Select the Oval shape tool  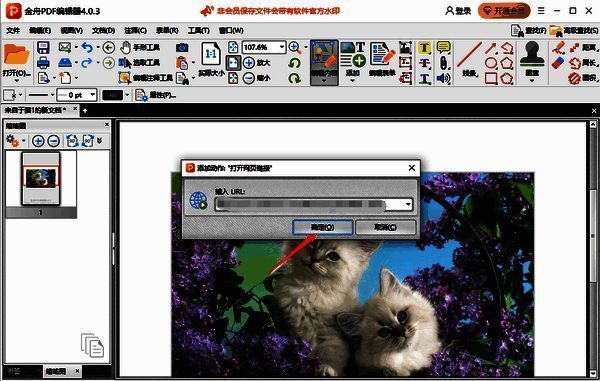tap(491, 63)
